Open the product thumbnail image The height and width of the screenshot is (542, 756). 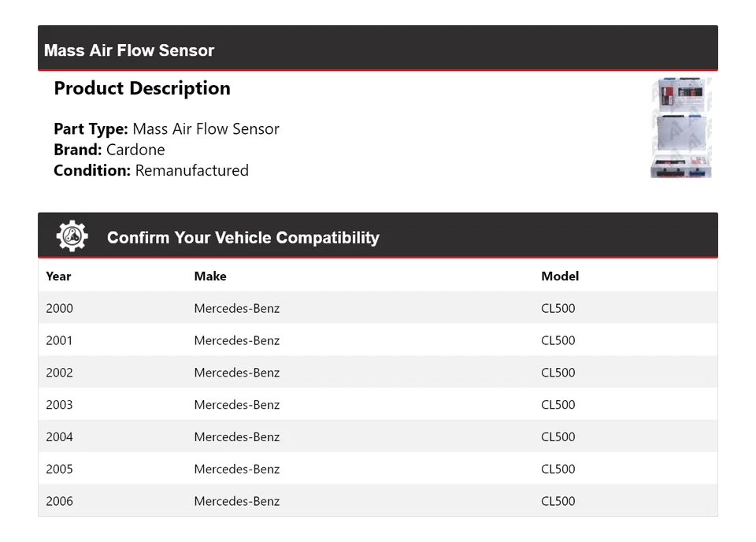pyautogui.click(x=681, y=128)
